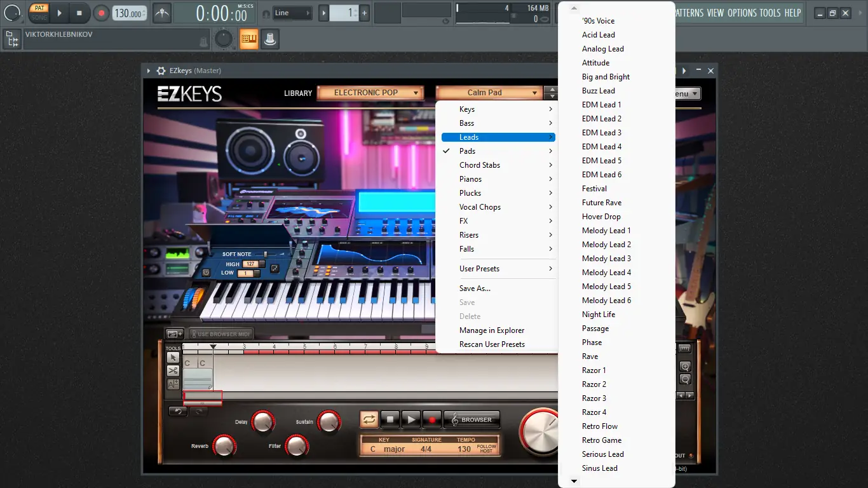Select the scissors cut tool

[x=173, y=370]
